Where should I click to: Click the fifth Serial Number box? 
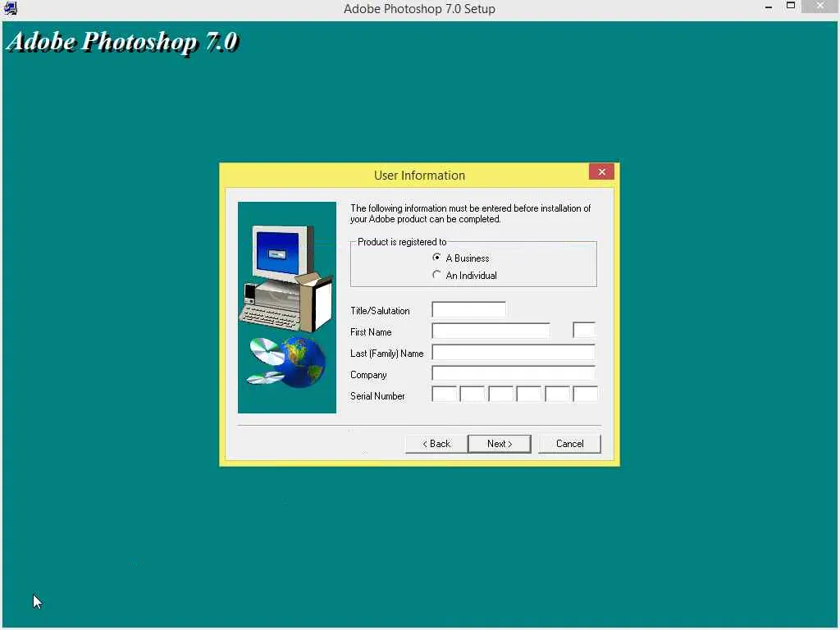point(557,394)
